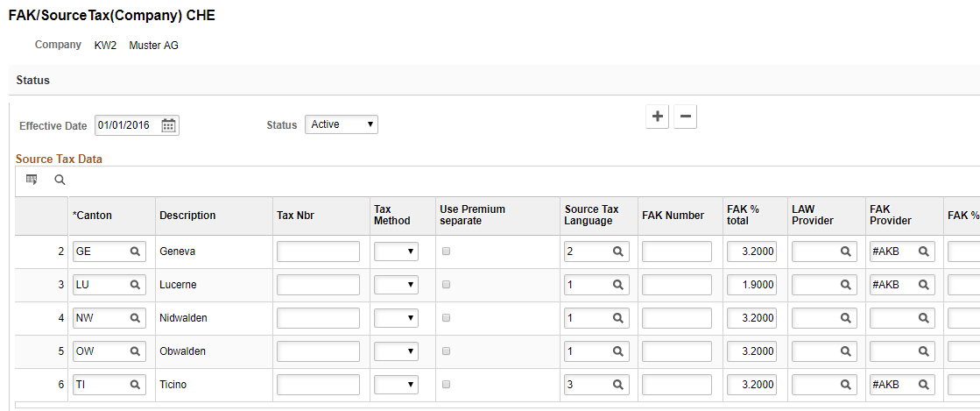Look up Canton for the TI row
This screenshot has height=411, width=980.
point(135,385)
